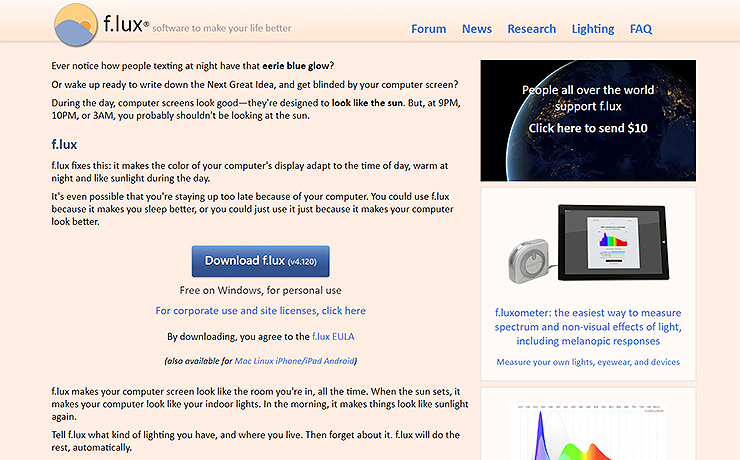Viewport: 740px width, 460px height.
Task: Open the Forum navigation link
Action: coord(429,29)
